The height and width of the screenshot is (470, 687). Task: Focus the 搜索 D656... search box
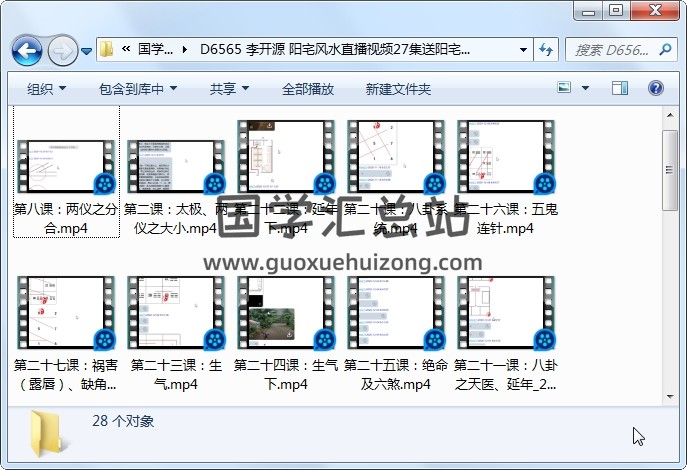coord(612,50)
